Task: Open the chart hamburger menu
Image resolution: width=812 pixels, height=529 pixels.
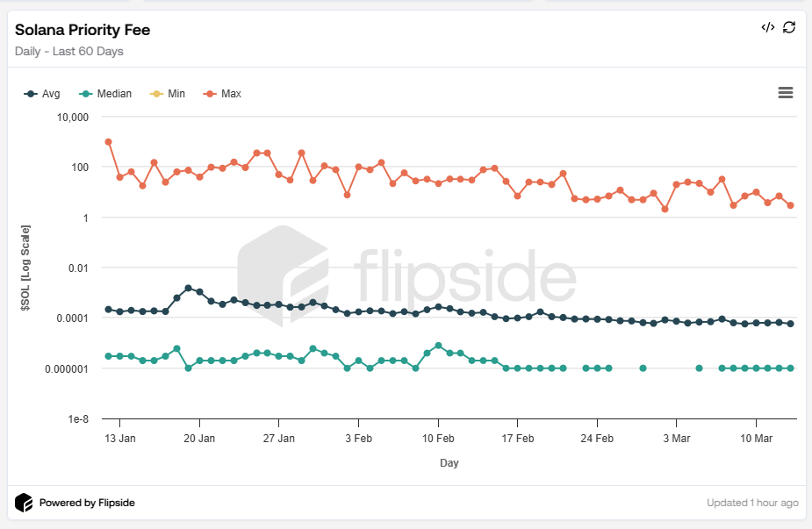Action: tap(786, 93)
